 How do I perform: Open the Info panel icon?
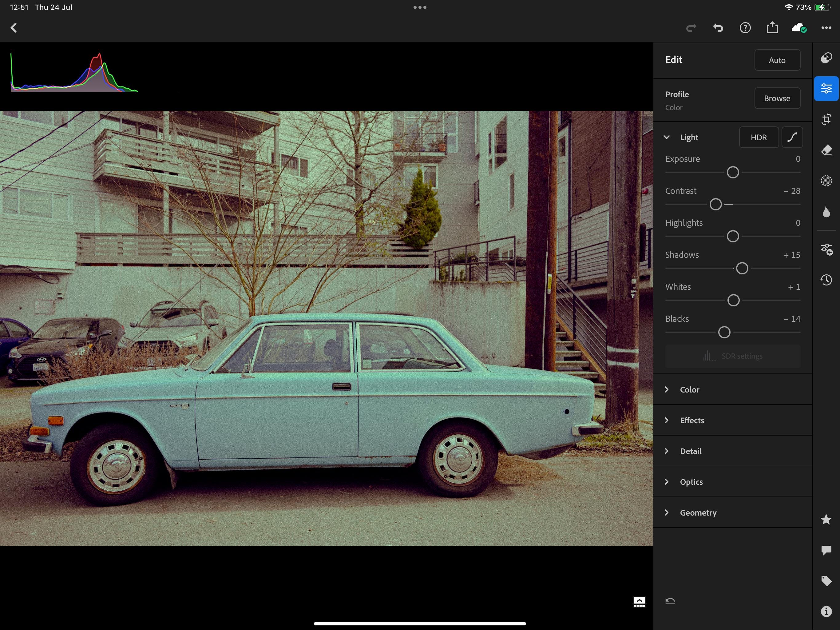pos(826,611)
